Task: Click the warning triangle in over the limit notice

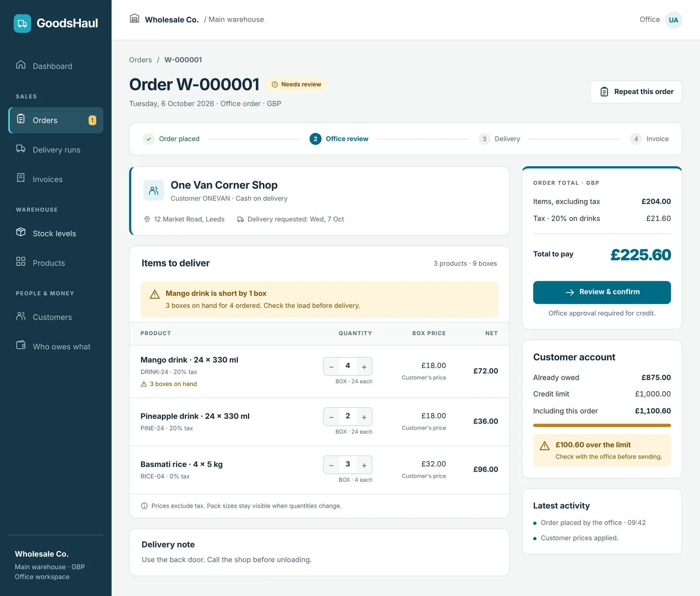Action: 545,446
